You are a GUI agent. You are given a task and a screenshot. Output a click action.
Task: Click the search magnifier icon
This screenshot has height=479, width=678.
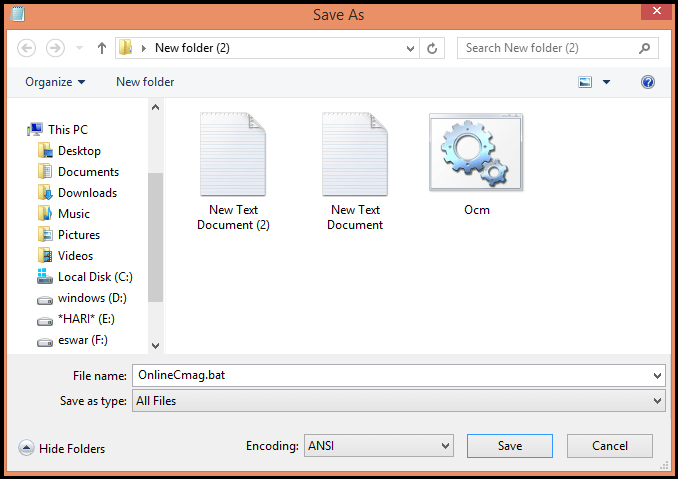pyautogui.click(x=646, y=48)
